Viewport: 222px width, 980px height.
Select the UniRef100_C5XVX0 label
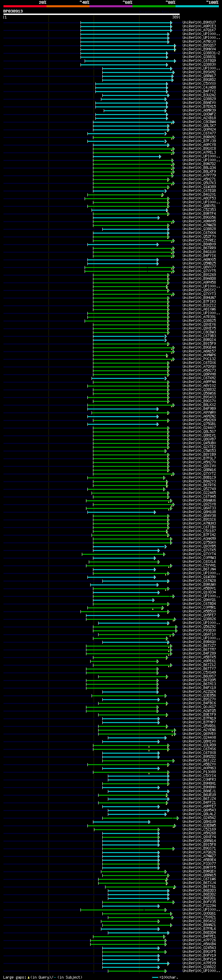(x=199, y=84)
